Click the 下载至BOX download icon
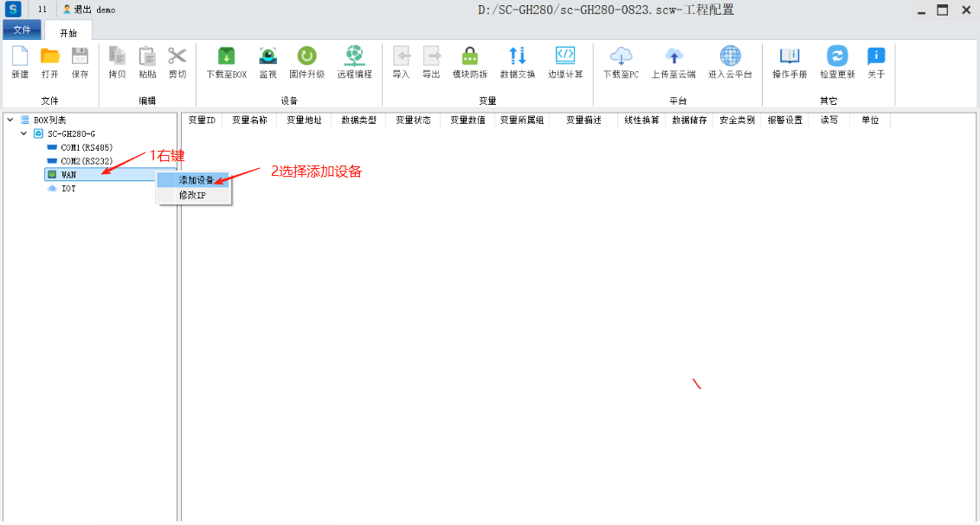This screenshot has height=525, width=980. tap(226, 57)
